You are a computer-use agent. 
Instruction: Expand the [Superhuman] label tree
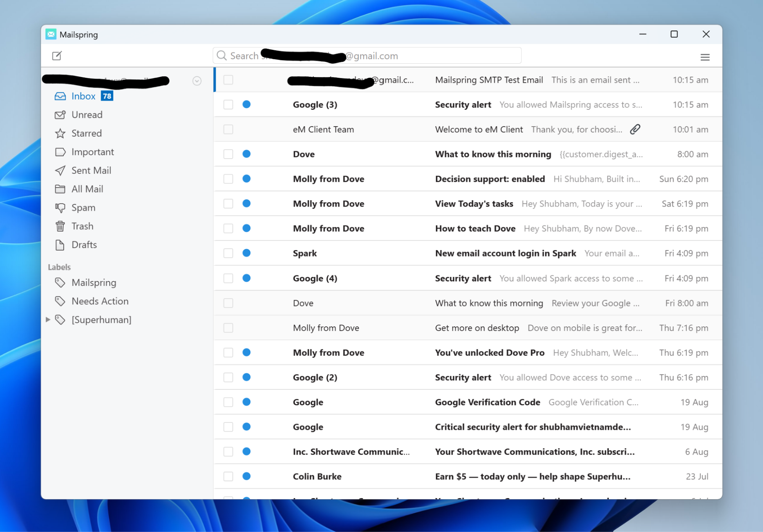(48, 320)
